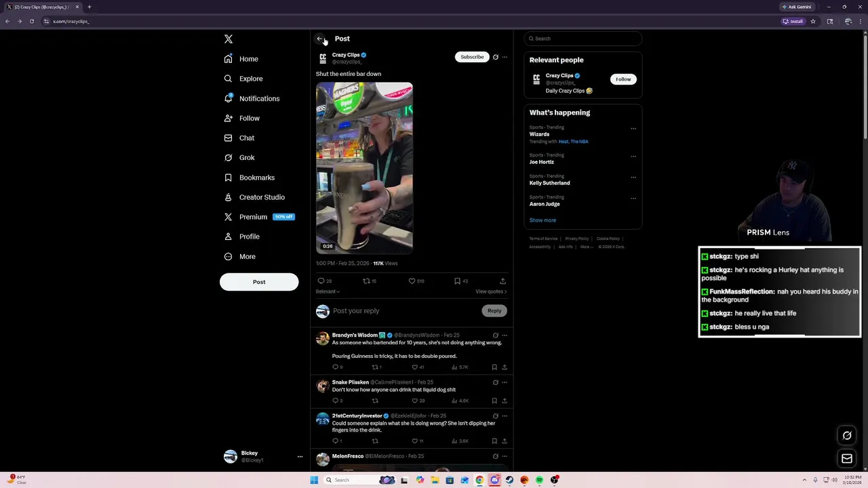
Task: Open more menu on 21stCenturyInvestor reply
Action: coord(505,415)
